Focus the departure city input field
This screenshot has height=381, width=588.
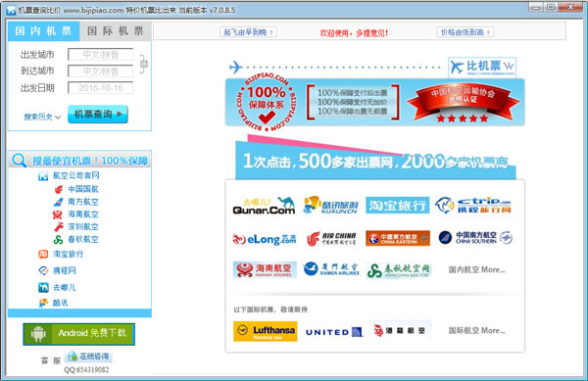[101, 55]
